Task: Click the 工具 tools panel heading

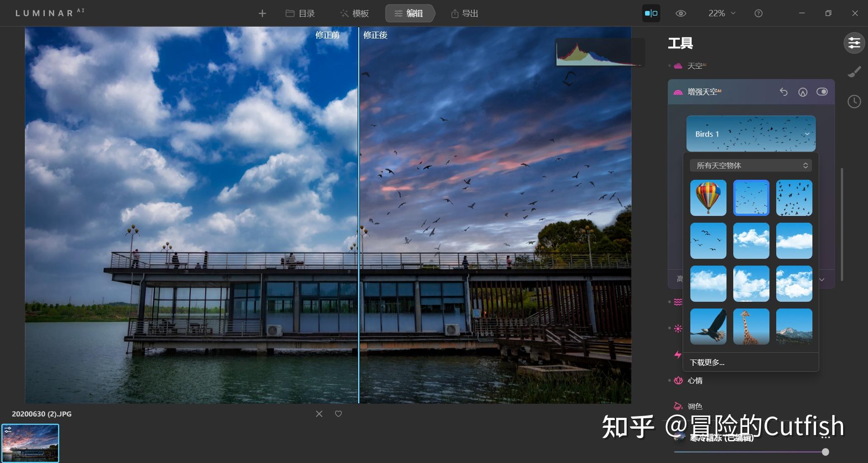Action: point(680,43)
